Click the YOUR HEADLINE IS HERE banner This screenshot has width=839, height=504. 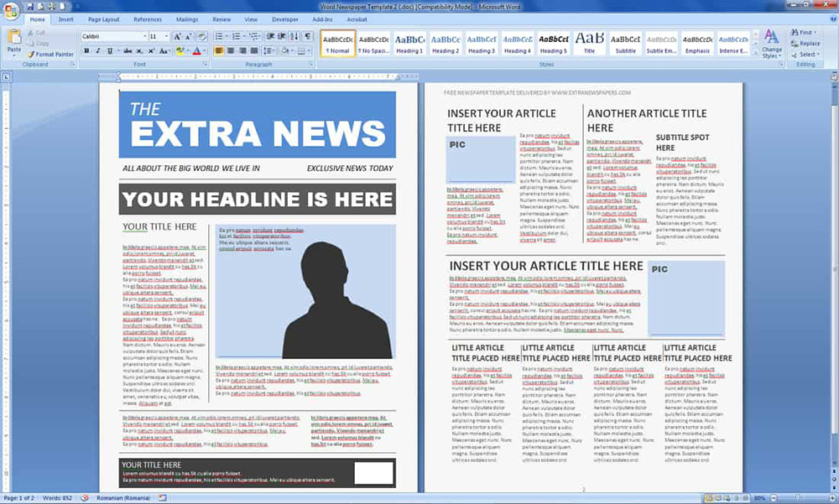click(258, 200)
